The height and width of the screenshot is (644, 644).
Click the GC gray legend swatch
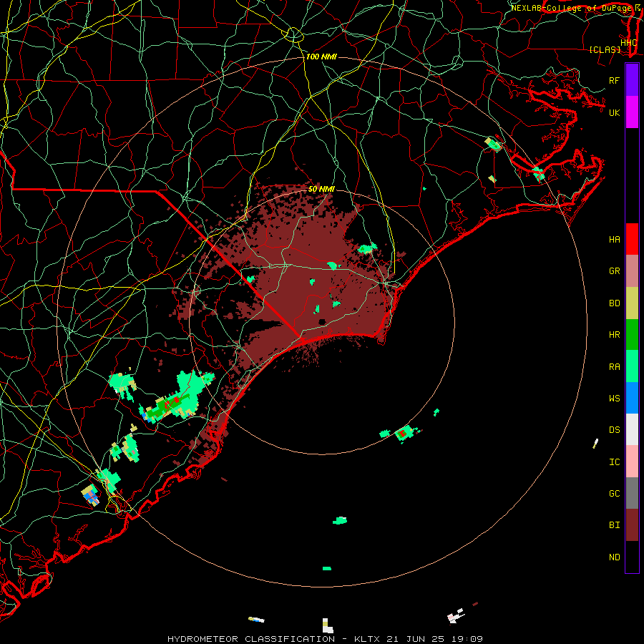(632, 493)
